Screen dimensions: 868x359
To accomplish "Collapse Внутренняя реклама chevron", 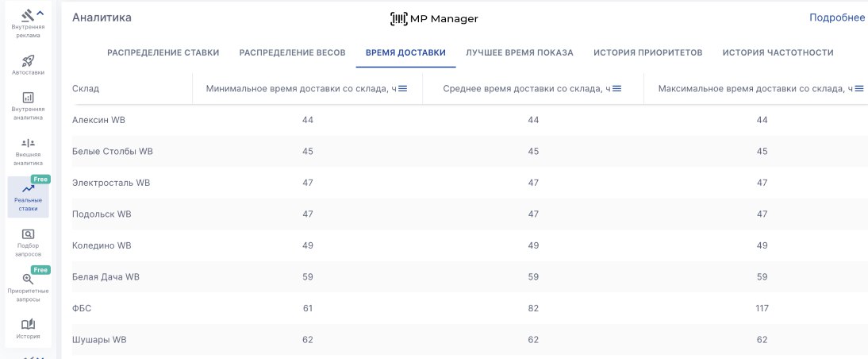I will point(40,14).
